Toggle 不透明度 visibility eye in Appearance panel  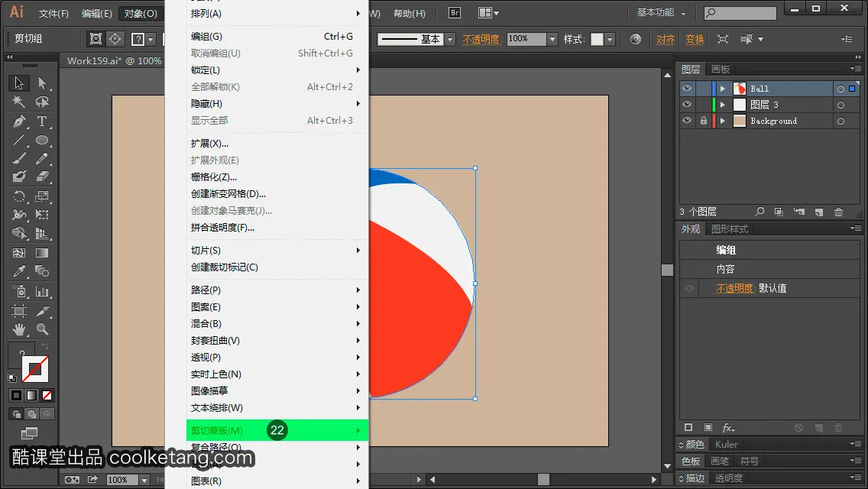[689, 288]
